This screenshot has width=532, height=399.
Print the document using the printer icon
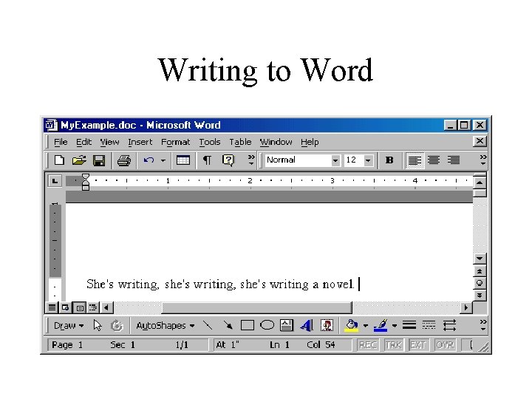tap(124, 160)
